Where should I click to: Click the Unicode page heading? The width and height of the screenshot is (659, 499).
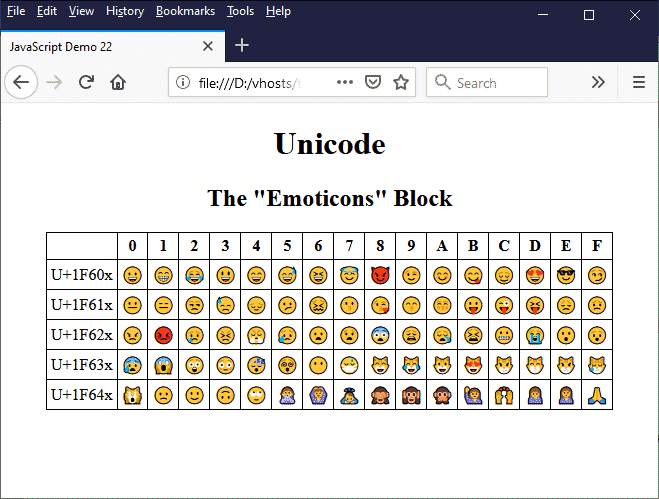point(330,144)
